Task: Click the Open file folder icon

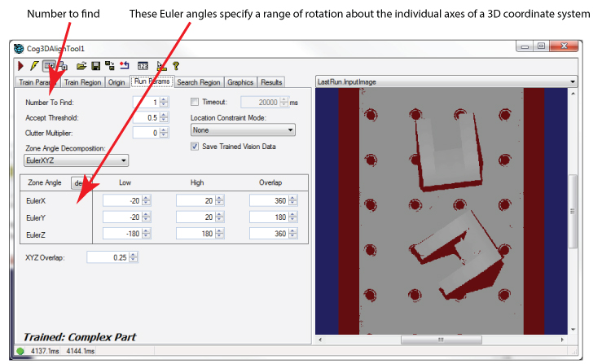Action: tap(81, 65)
